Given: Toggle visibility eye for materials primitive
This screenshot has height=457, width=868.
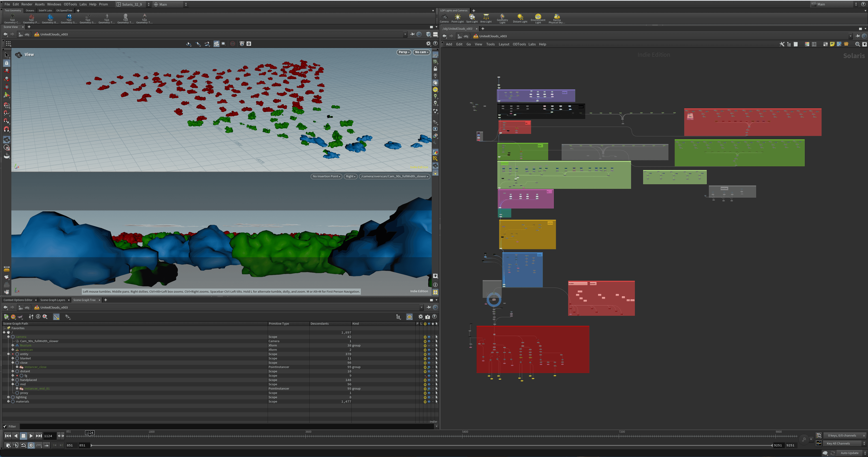Looking at the screenshot, I should point(429,402).
